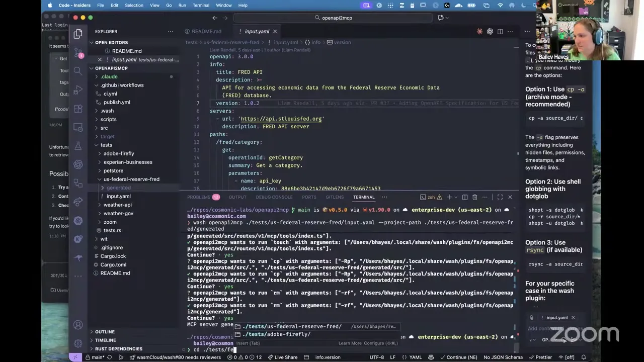Launch new terminal with plus icon
The height and width of the screenshot is (362, 644).
coord(449,197)
